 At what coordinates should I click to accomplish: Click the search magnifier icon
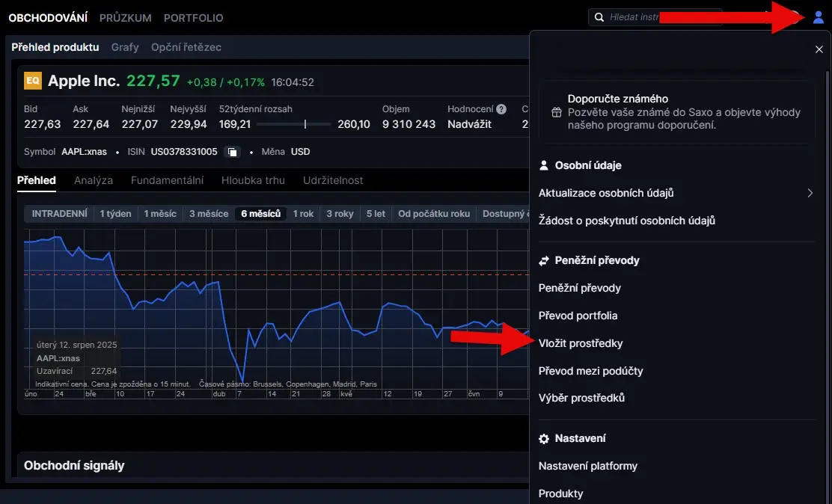pyautogui.click(x=599, y=17)
